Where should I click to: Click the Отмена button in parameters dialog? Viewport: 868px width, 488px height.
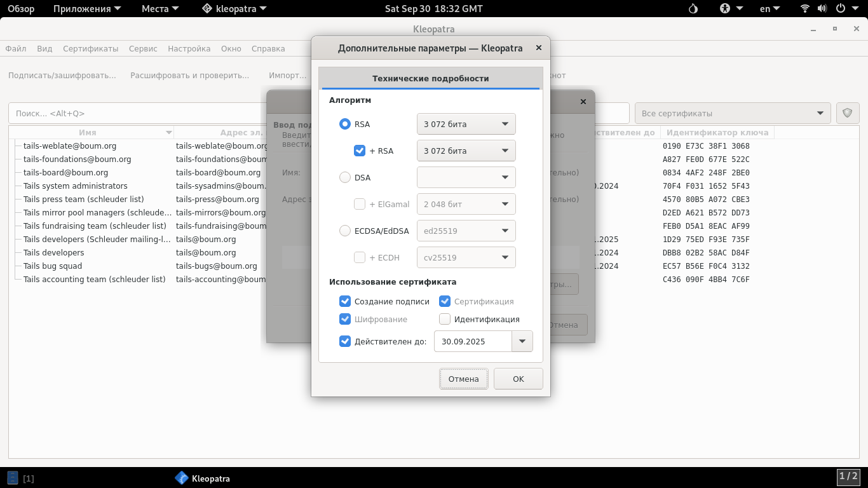(463, 379)
